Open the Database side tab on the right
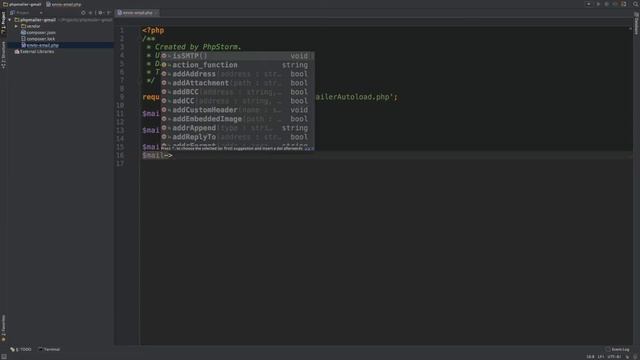This screenshot has width=640, height=360. (x=636, y=23)
